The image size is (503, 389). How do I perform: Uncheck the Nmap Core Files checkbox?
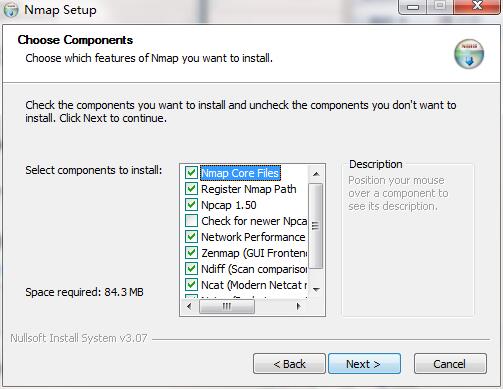coord(191,173)
